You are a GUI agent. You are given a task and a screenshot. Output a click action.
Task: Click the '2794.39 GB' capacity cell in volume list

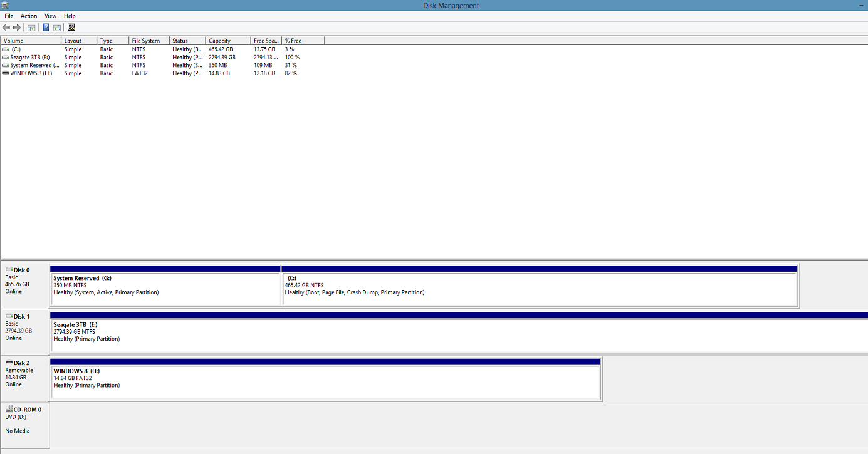tap(222, 57)
